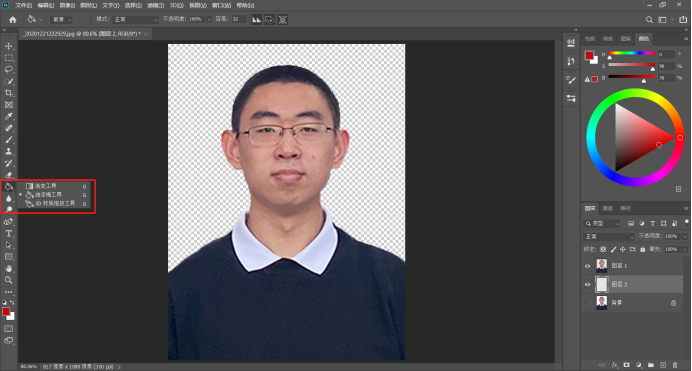The height and width of the screenshot is (371, 692).
Task: Select the Brush tool
Action: (8, 140)
